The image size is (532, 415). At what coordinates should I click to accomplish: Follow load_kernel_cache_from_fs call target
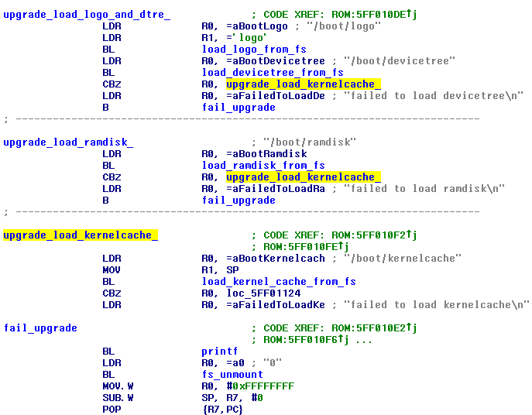[279, 282]
